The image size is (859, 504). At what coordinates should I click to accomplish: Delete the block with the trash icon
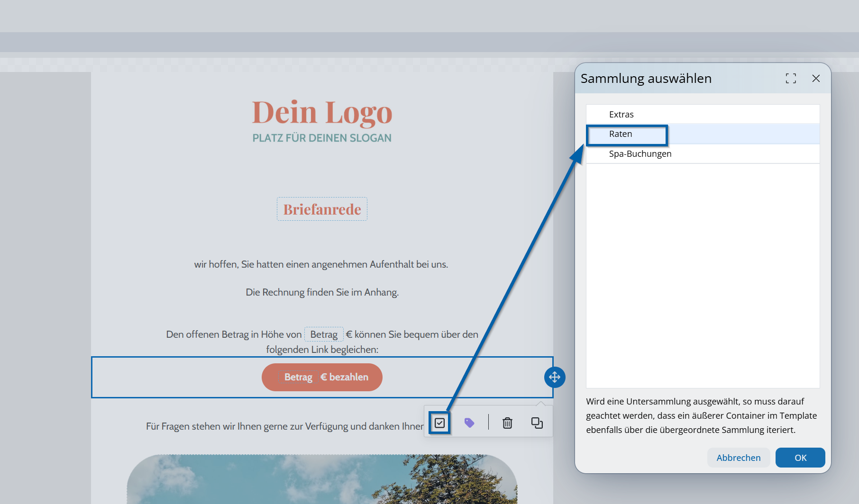pyautogui.click(x=507, y=423)
